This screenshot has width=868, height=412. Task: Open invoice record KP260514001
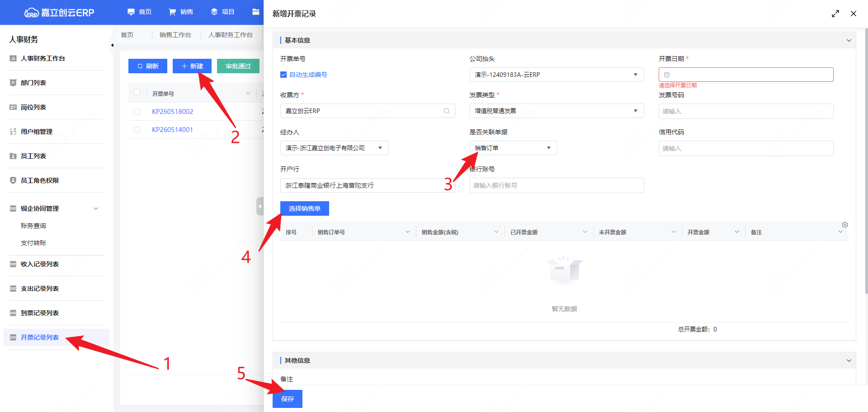[173, 130]
